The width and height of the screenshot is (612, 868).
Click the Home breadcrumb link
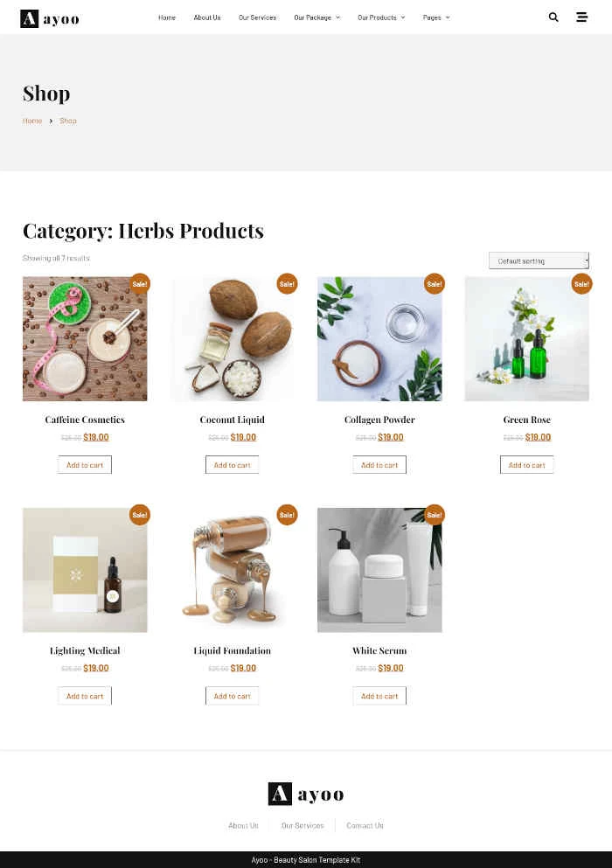[32, 121]
